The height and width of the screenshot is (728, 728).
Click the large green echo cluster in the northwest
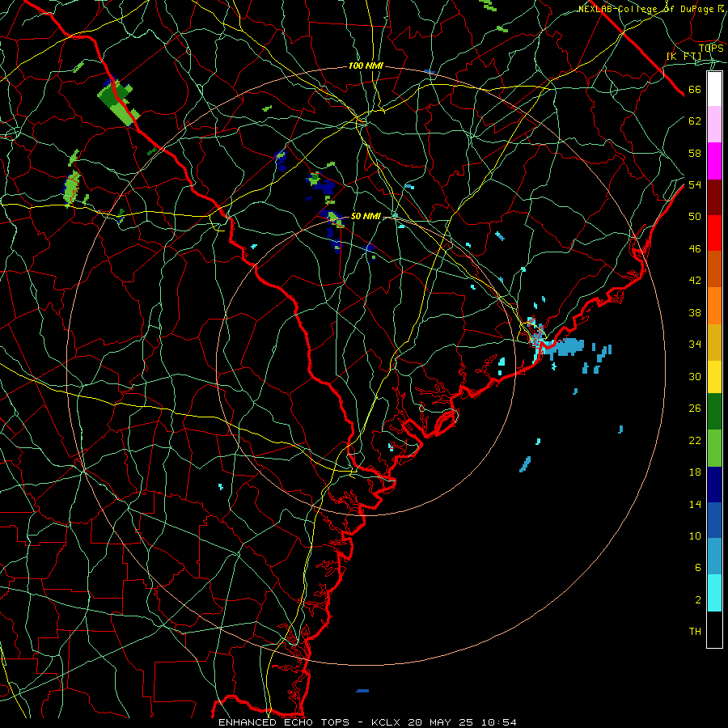click(x=117, y=102)
